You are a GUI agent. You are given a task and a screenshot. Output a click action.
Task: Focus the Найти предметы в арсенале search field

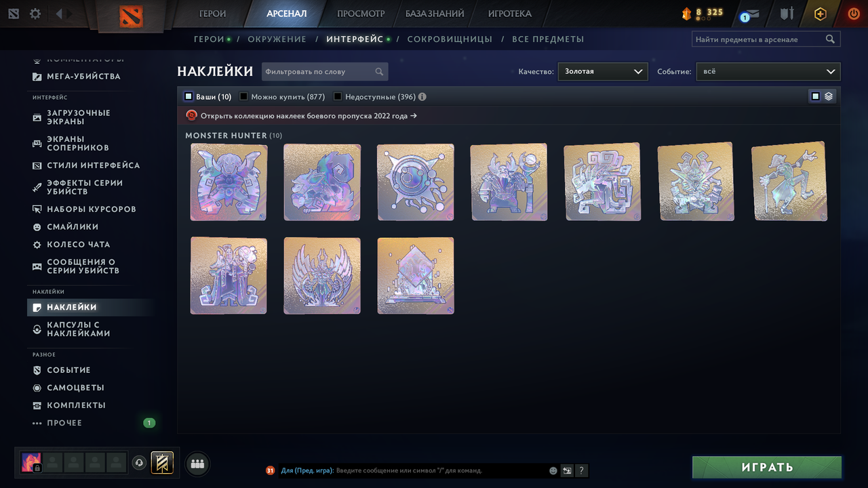click(766, 39)
